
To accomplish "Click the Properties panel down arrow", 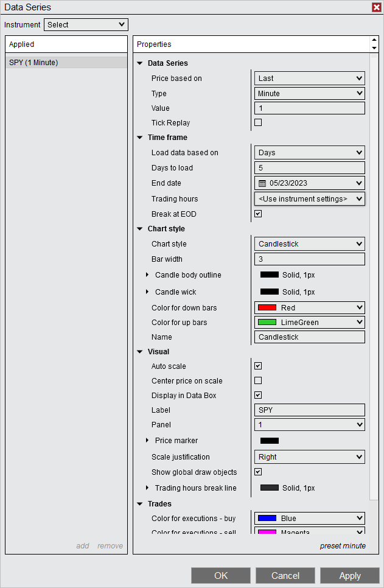I will pyautogui.click(x=374, y=48).
